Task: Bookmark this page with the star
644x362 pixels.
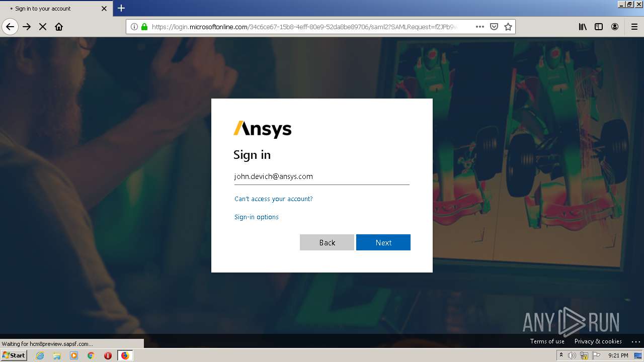Action: tap(508, 27)
